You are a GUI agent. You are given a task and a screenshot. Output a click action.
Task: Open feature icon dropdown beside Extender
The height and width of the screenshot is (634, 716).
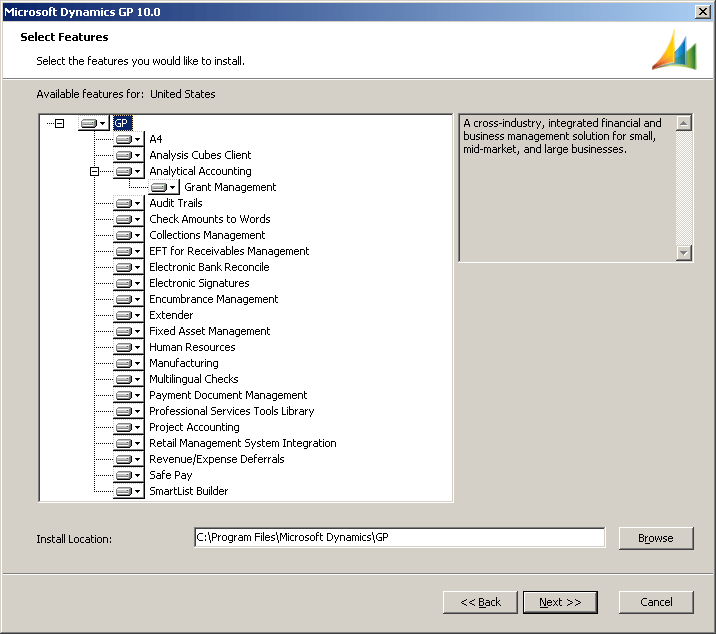click(x=129, y=315)
